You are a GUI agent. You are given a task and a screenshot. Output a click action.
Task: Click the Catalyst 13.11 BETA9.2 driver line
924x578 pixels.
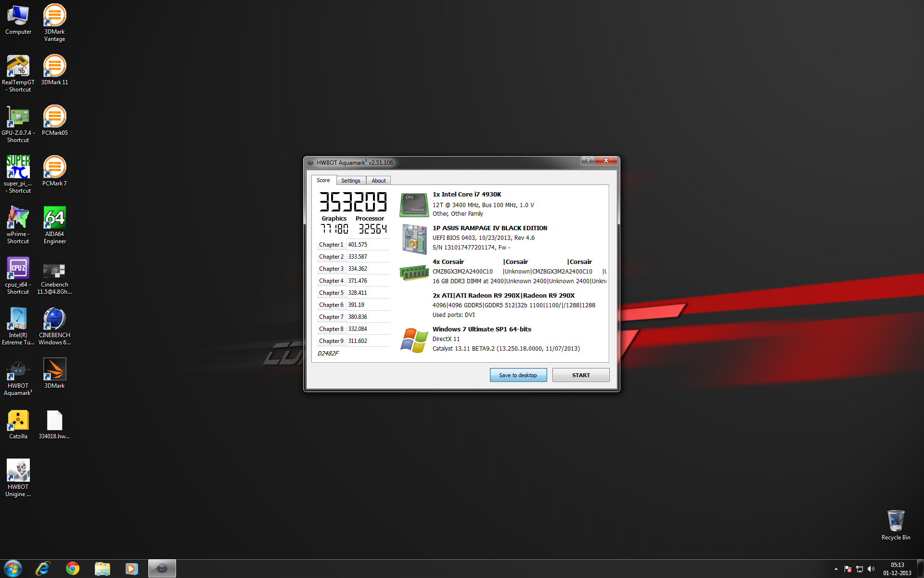pyautogui.click(x=506, y=349)
